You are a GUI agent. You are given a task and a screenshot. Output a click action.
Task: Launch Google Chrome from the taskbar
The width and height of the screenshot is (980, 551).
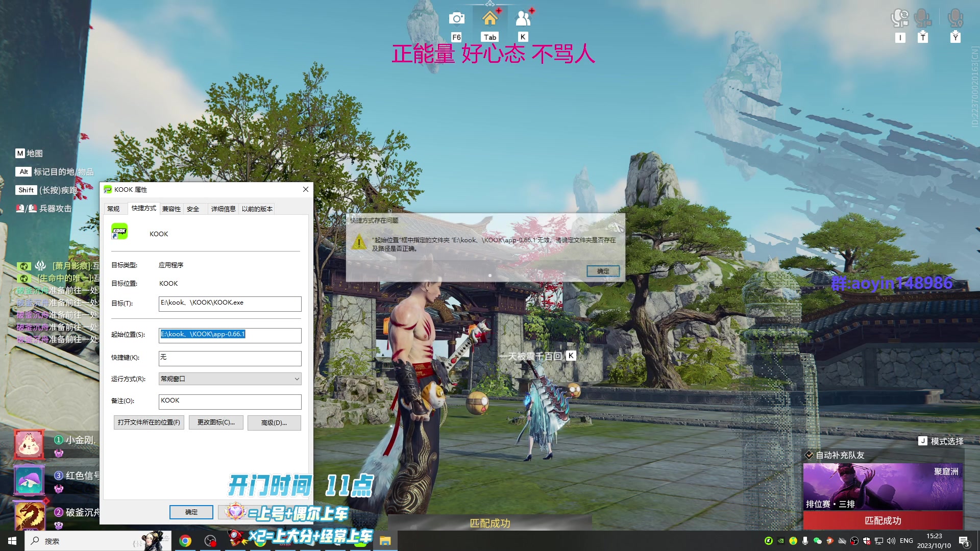tap(185, 541)
